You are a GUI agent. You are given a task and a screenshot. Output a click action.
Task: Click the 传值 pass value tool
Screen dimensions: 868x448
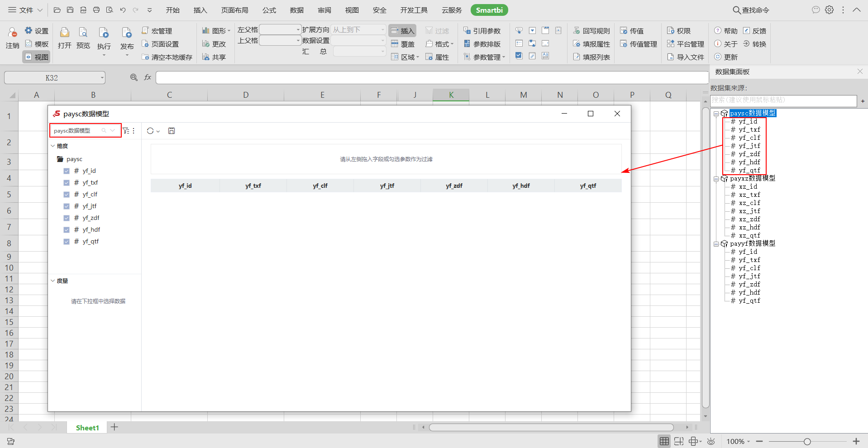click(x=632, y=31)
